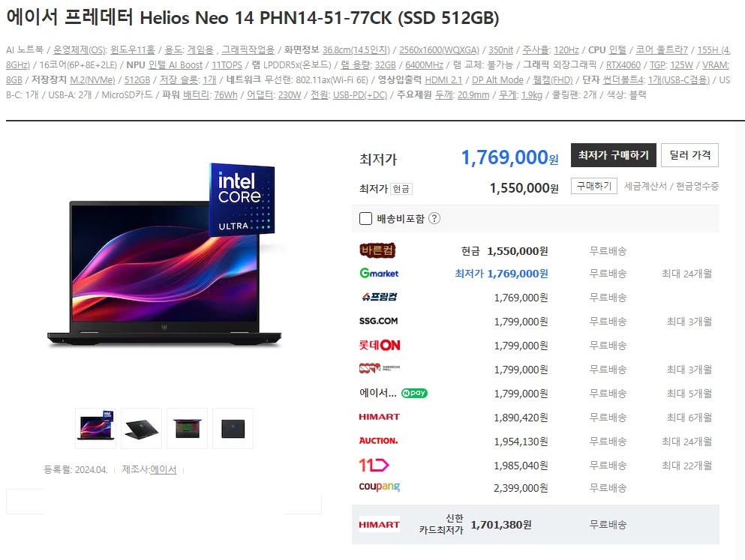Click the shipping fee help question icon
The height and width of the screenshot is (560, 745).
coord(434,218)
